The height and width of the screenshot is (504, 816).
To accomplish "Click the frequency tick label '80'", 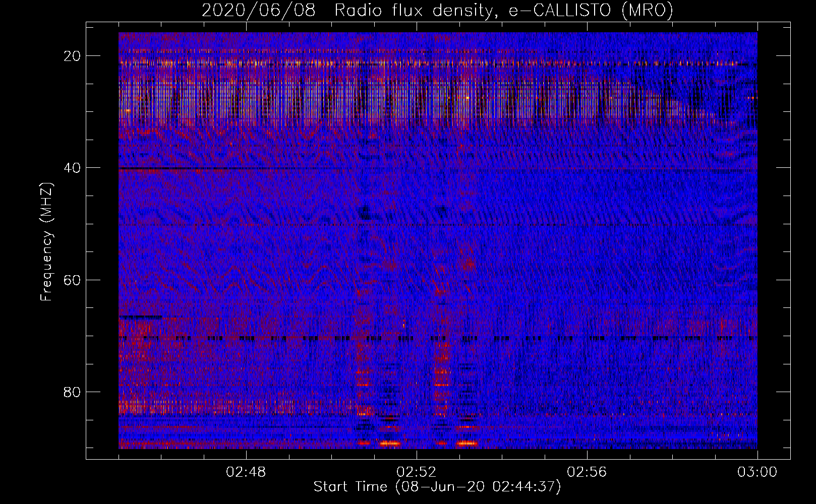I will (73, 392).
